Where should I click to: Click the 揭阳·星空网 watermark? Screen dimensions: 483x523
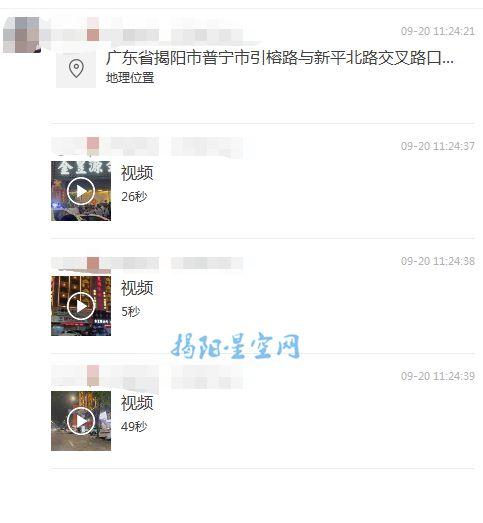235,346
